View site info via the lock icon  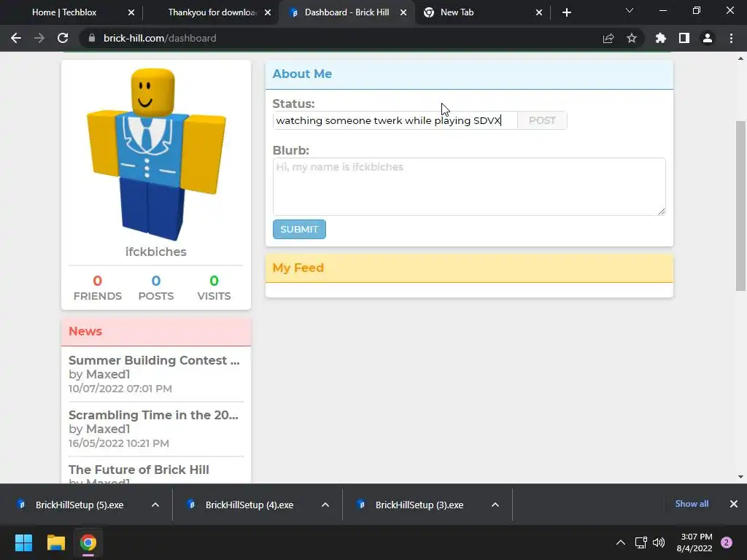tap(92, 38)
